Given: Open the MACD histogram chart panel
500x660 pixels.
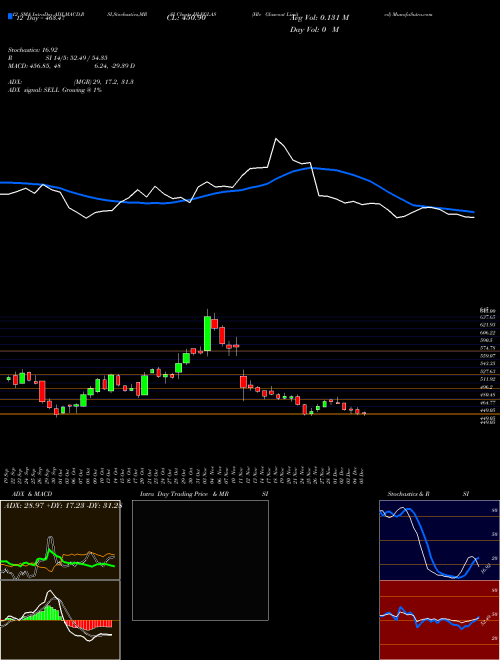Looking at the screenshot, I should pyautogui.click(x=60, y=620).
